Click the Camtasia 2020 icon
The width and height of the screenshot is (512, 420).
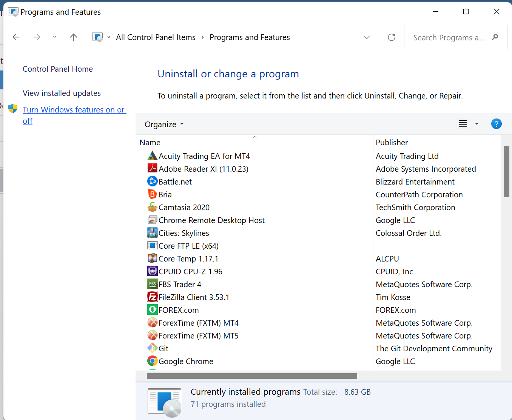(x=152, y=207)
